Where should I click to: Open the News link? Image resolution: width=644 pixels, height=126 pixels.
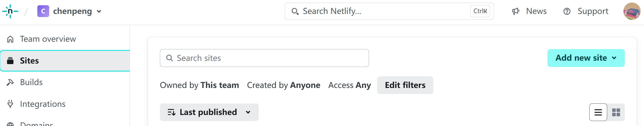coord(536,11)
